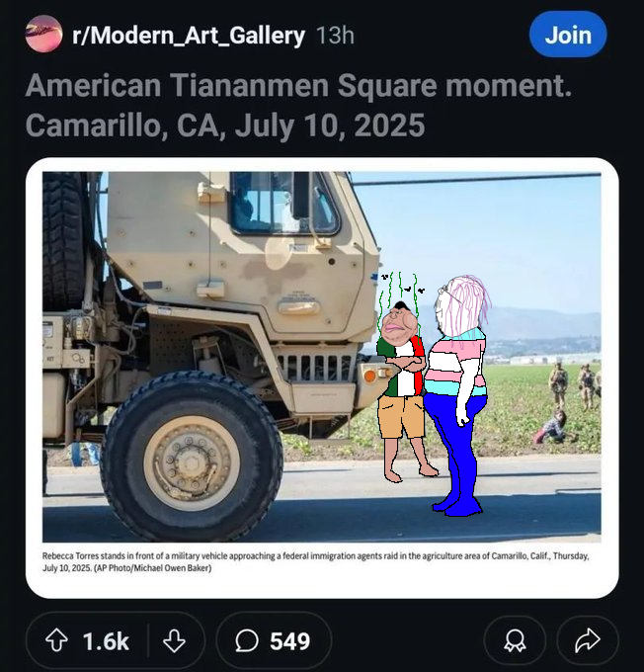Open the r/Modern_Art_Gallery subreddit avatar
The height and width of the screenshot is (672, 644).
(x=43, y=34)
